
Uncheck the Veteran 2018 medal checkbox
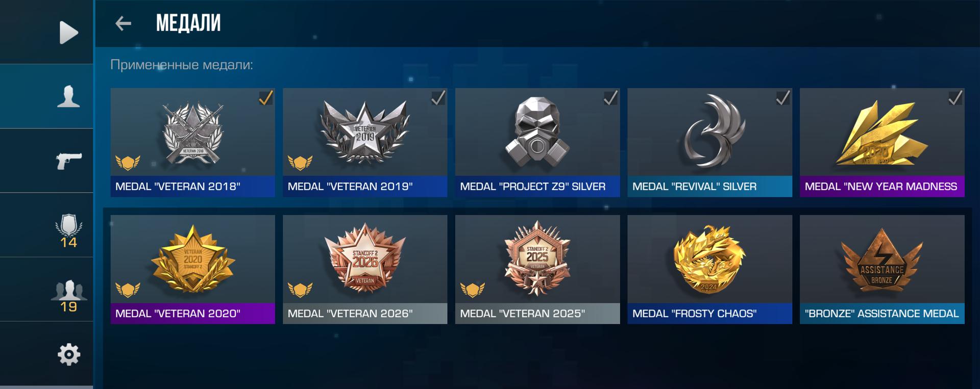266,97
